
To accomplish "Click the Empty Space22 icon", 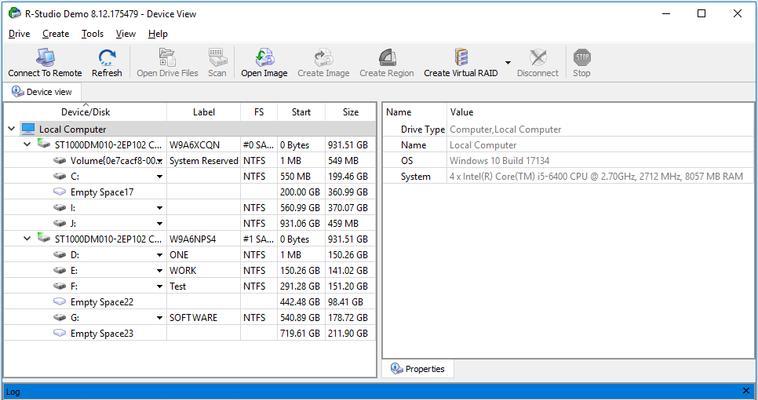I will click(x=59, y=302).
